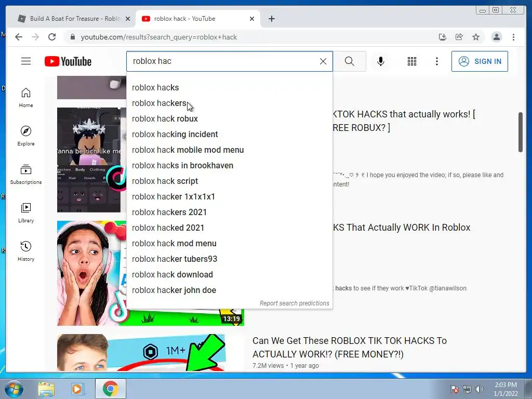532x399 pixels.
Task: Close the roblox hack YouTube tab
Action: click(252, 19)
